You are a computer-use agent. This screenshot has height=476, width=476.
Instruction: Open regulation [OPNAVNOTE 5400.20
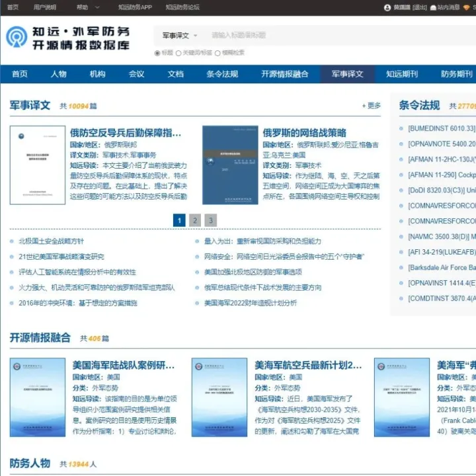tap(442, 144)
